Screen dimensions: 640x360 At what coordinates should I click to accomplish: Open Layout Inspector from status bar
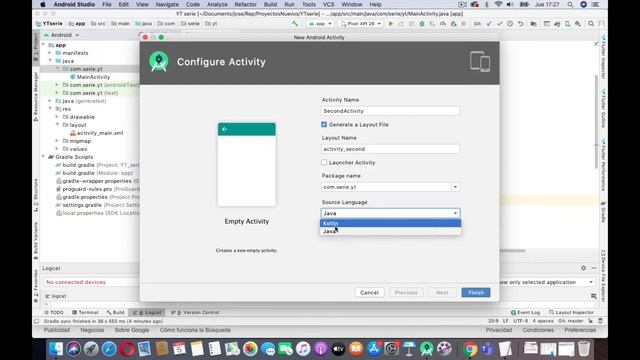pos(571,312)
